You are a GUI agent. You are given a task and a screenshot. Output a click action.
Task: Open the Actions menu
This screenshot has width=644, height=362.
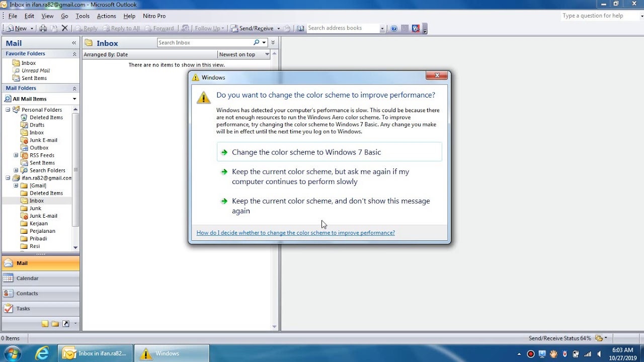coord(106,16)
